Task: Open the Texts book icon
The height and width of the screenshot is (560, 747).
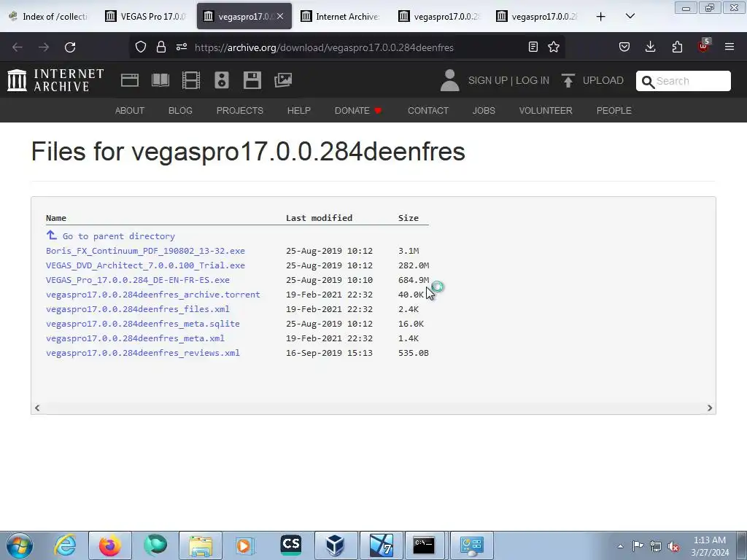Action: (x=160, y=80)
